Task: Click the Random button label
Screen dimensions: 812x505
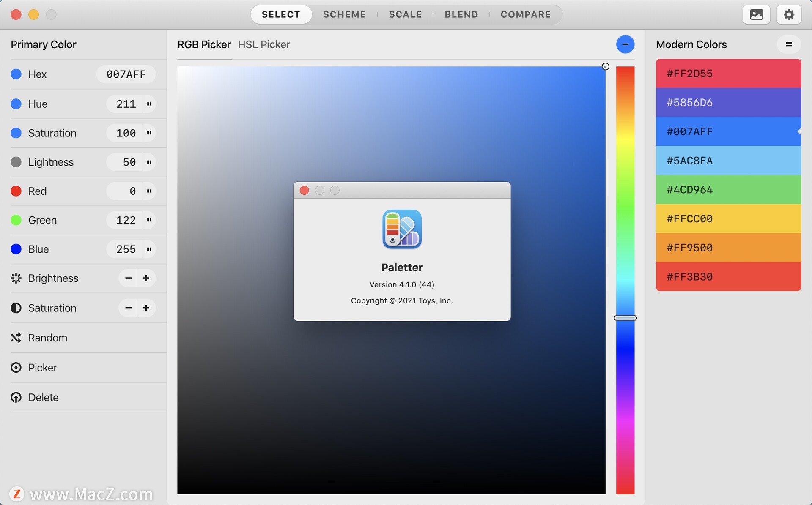Action: 48,338
